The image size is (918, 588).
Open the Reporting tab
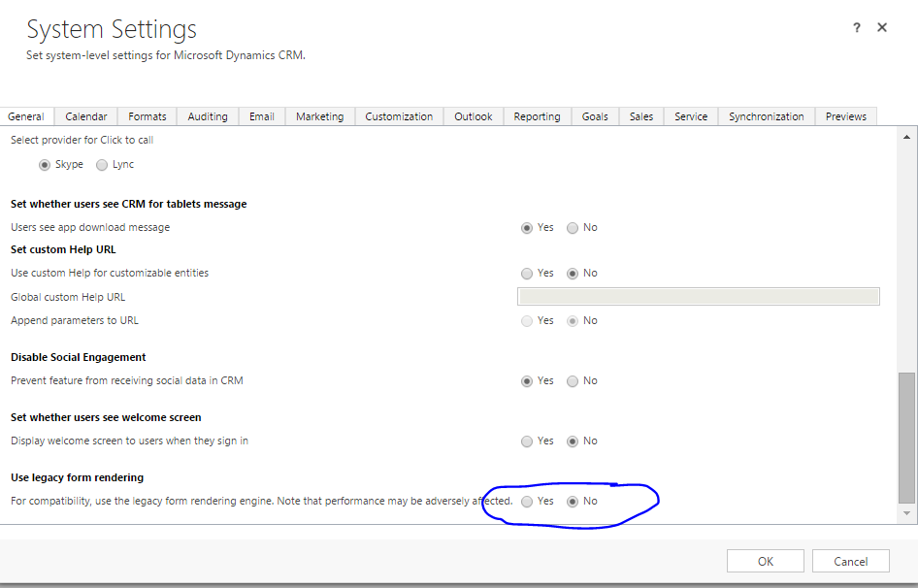537,116
